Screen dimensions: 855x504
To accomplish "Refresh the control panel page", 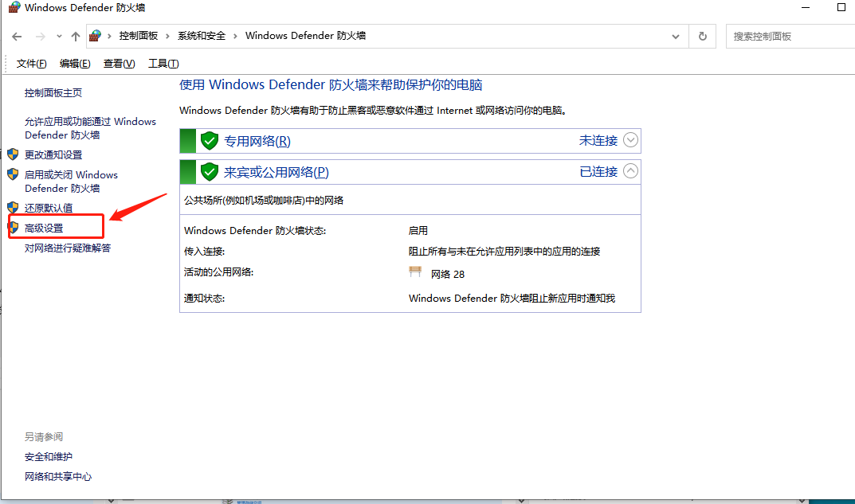I will (702, 37).
